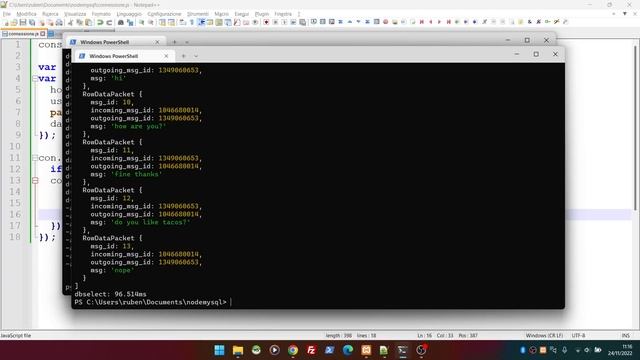Viewport: 640px width, 360px height.
Task: Open the Strumenti menu
Action: 198,14
